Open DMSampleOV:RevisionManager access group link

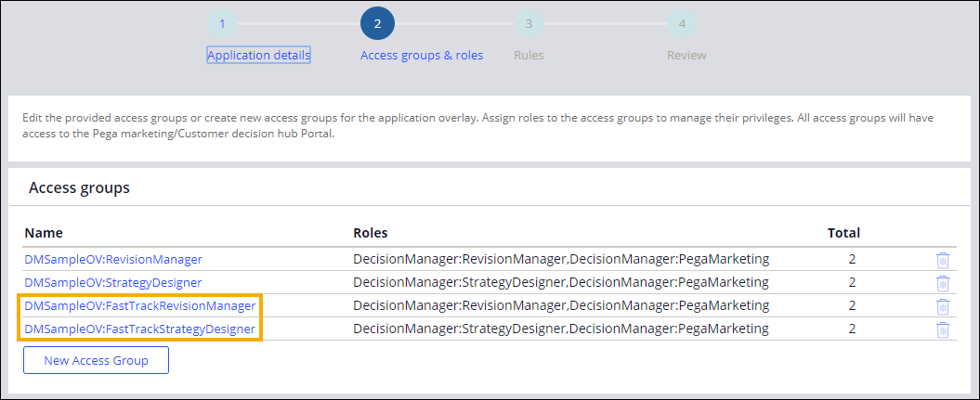(x=112, y=260)
